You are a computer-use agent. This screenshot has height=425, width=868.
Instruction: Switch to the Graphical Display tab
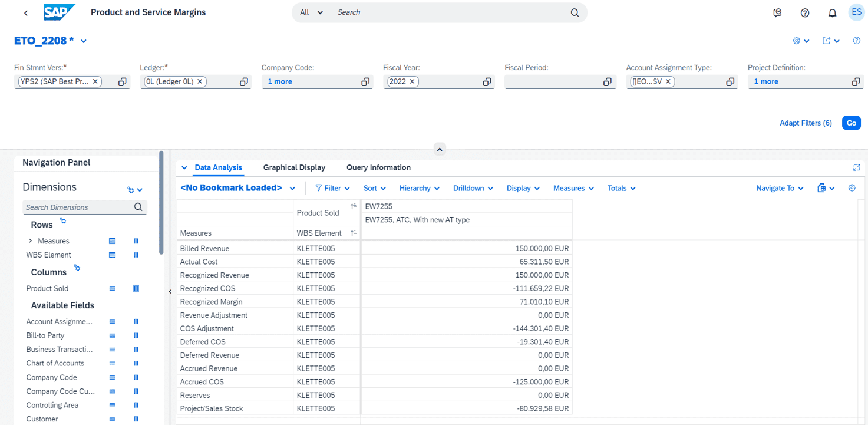294,167
